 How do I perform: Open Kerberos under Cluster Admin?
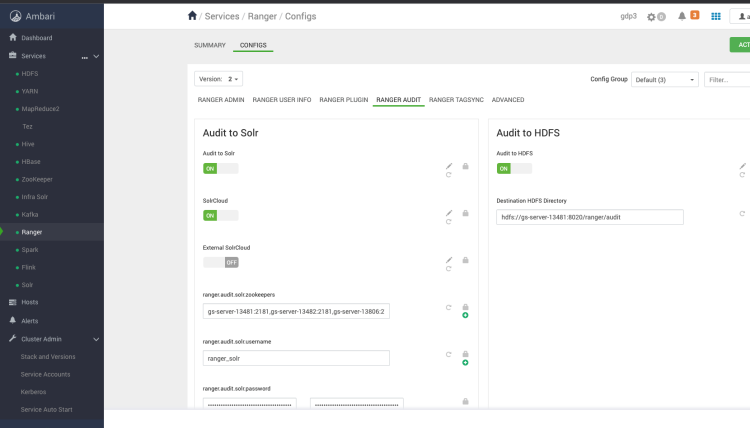(33, 392)
